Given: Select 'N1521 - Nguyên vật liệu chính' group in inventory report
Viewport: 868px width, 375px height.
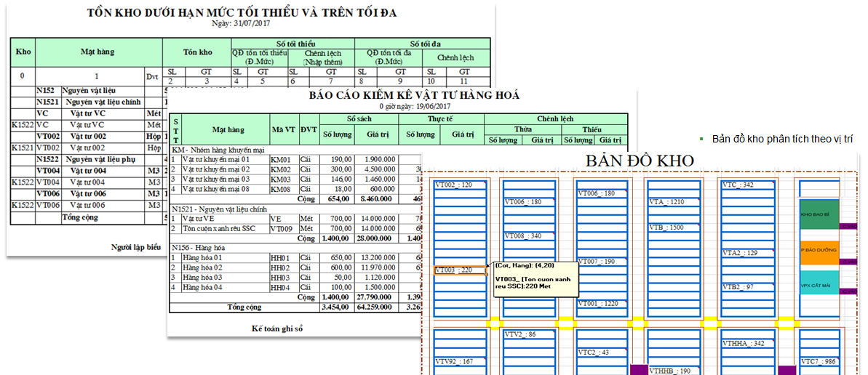Looking at the screenshot, I should pyautogui.click(x=220, y=209).
